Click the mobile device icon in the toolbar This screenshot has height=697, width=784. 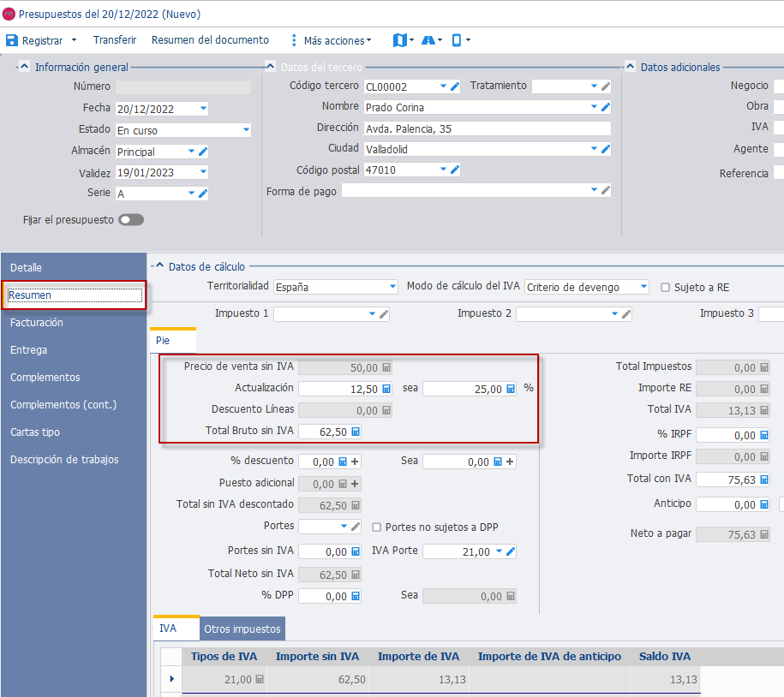pos(457,40)
